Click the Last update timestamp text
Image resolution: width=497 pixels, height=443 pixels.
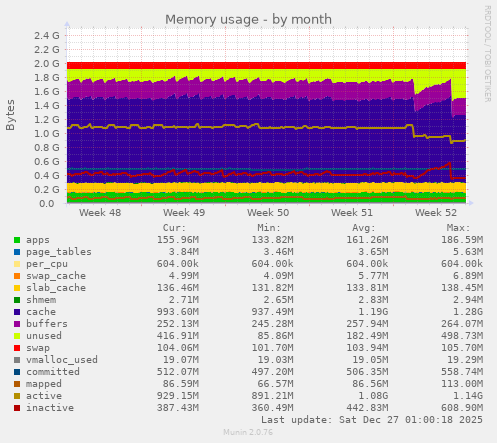click(x=372, y=420)
